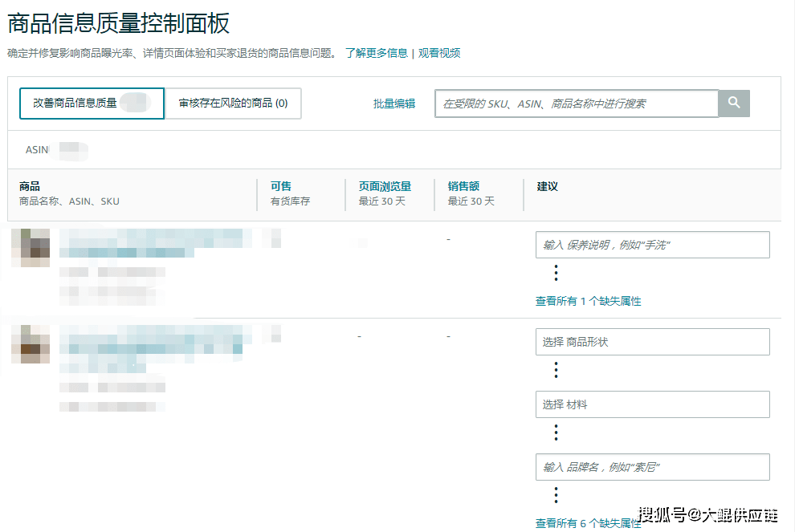Click the second product thumbnail image
The image size is (795, 532).
pos(31,344)
